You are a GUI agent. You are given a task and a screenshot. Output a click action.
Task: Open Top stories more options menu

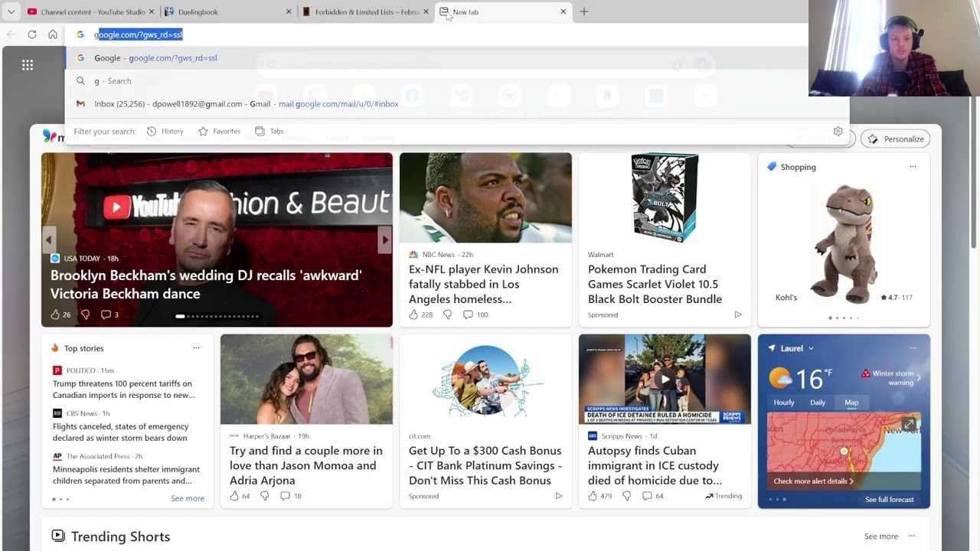coord(196,348)
